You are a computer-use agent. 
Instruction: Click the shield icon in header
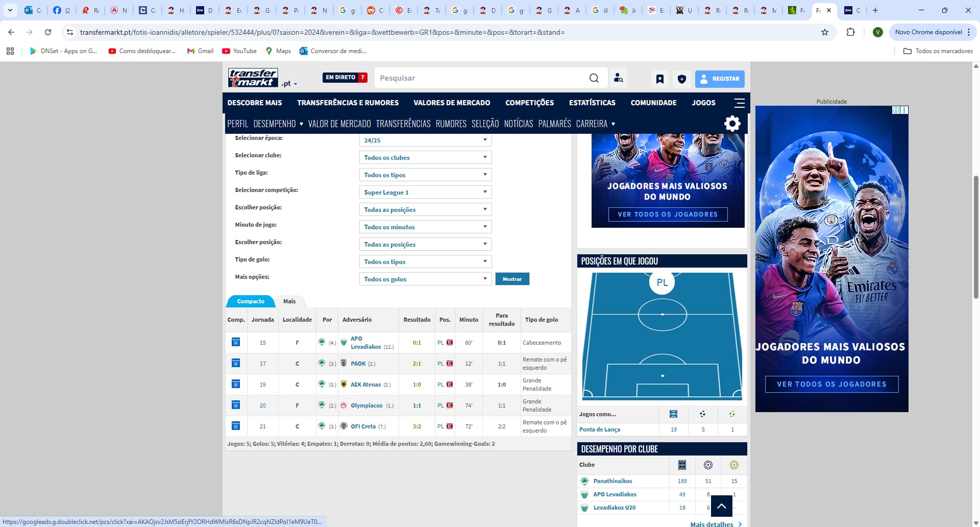coord(681,79)
